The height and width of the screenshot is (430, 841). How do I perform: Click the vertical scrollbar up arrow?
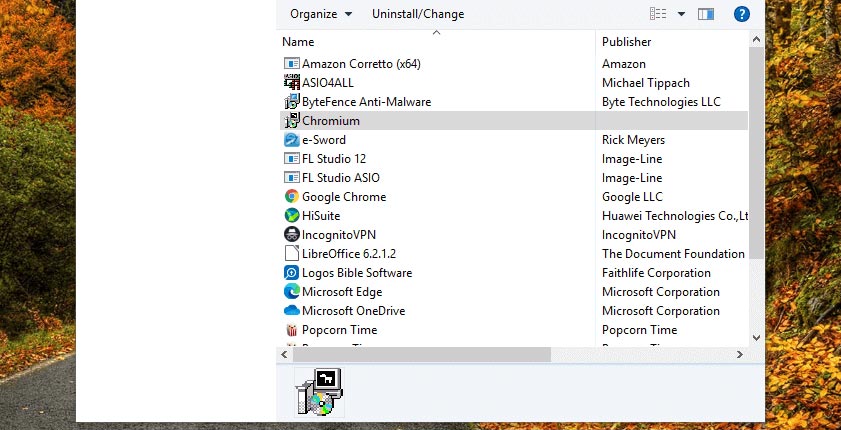tap(756, 39)
